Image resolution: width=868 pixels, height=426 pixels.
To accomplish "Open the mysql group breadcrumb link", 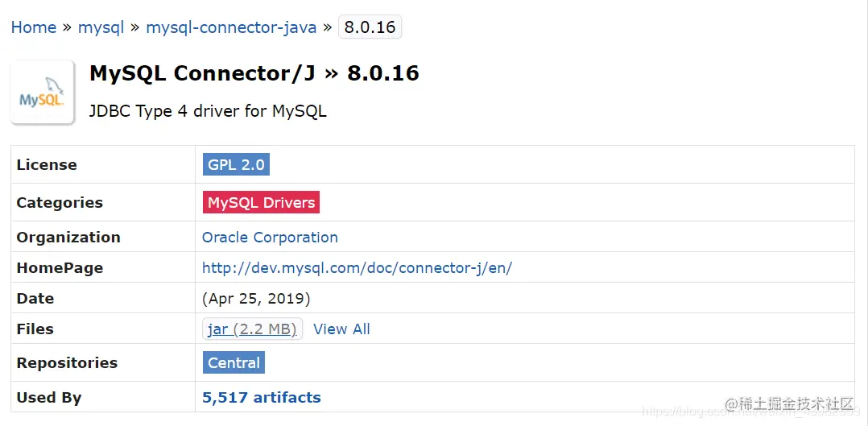I will (101, 27).
